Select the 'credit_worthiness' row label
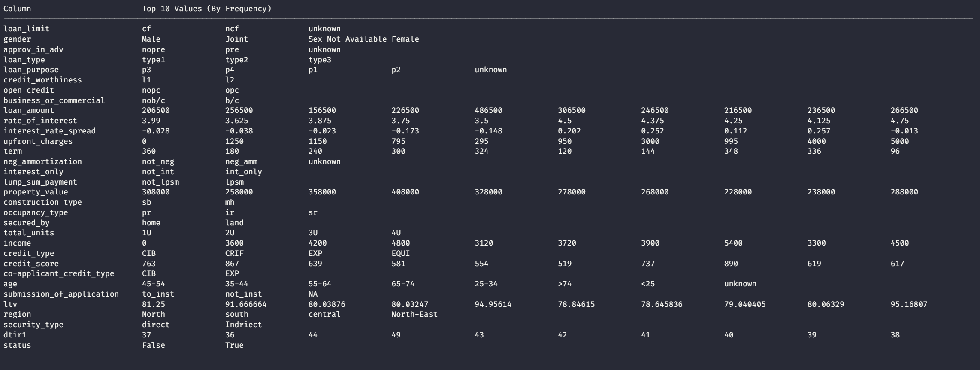This screenshot has width=980, height=370. click(42, 80)
